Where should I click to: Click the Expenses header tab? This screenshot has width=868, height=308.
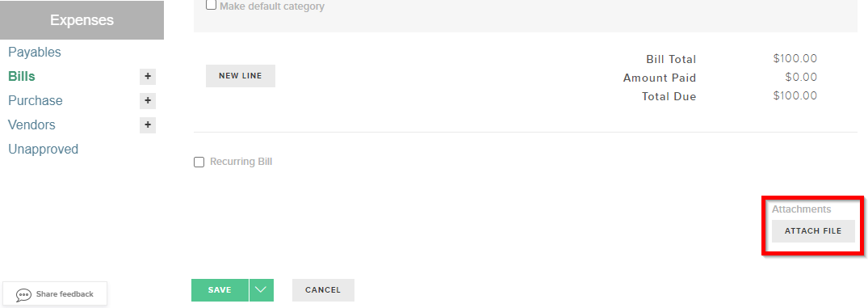coord(82,20)
